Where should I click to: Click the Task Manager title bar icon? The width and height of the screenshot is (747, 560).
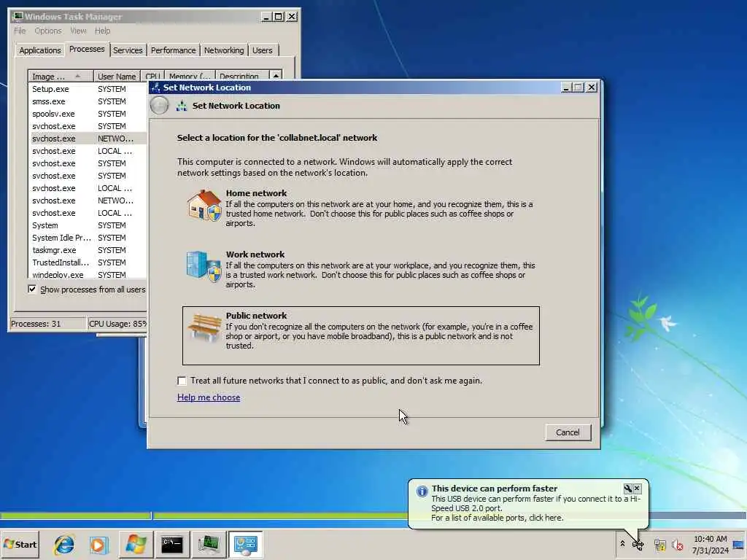pyautogui.click(x=18, y=17)
